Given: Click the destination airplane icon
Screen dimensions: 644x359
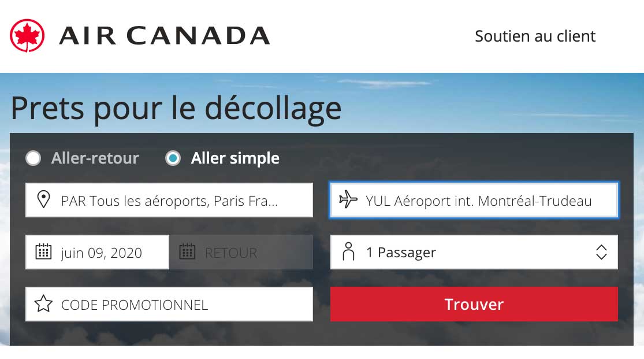Looking at the screenshot, I should [x=348, y=201].
